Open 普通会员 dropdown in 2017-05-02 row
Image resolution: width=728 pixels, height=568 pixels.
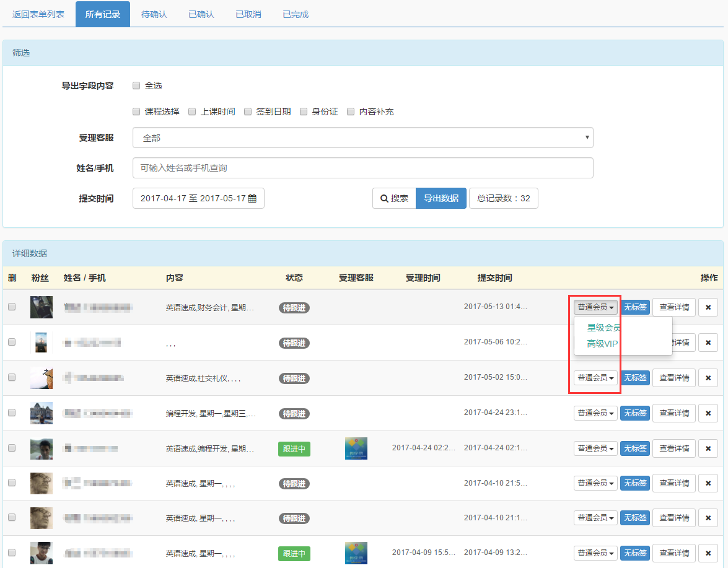pos(595,378)
